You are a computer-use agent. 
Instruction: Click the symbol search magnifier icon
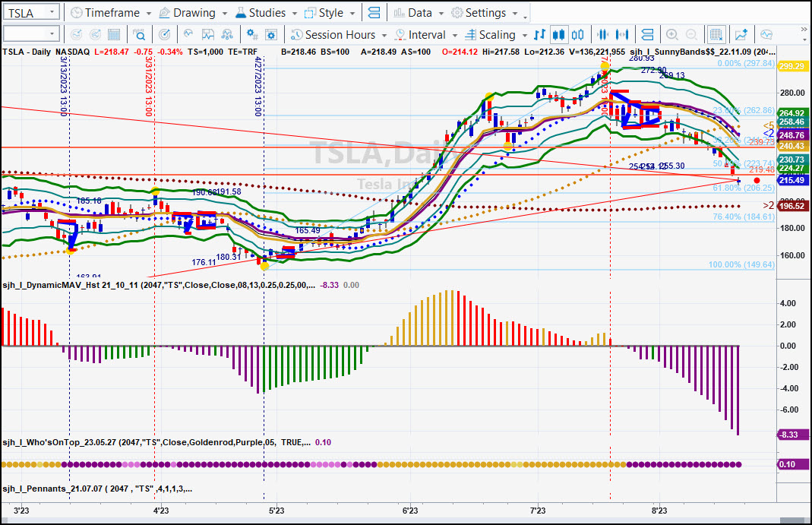[139, 35]
